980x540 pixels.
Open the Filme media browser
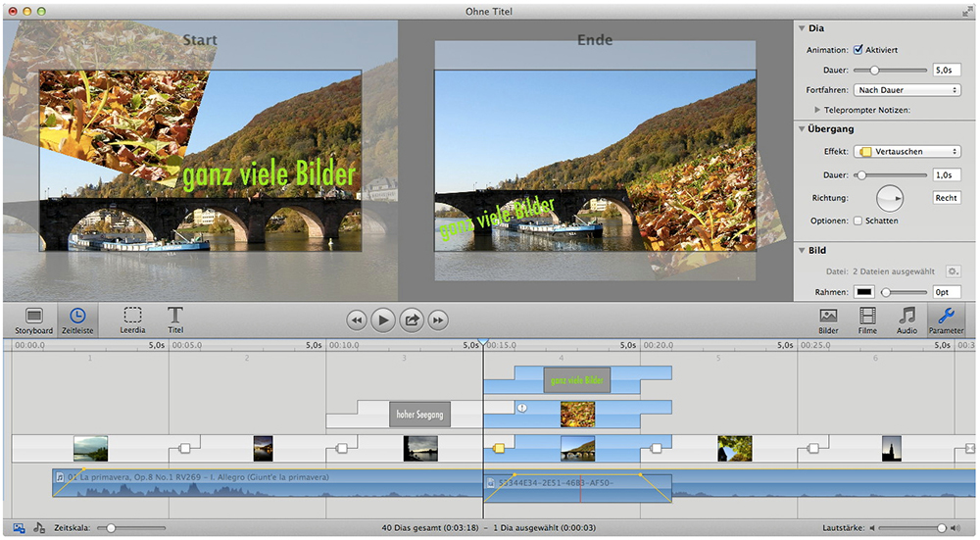click(x=868, y=319)
